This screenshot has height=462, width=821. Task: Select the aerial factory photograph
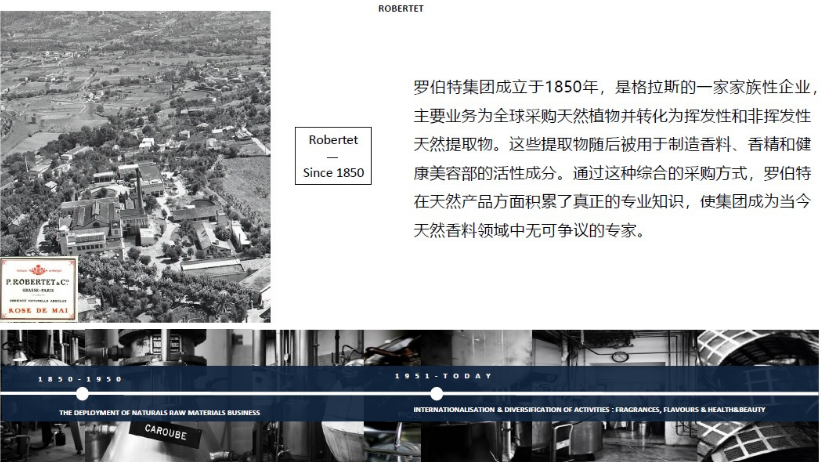pos(136,167)
